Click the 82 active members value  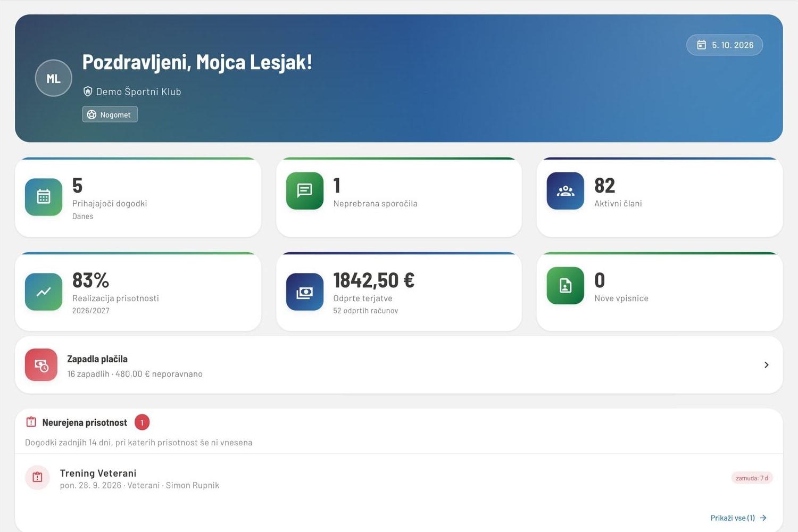pyautogui.click(x=605, y=186)
